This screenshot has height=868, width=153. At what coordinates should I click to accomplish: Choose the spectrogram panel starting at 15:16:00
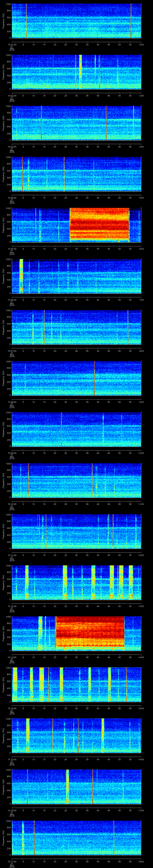(x=77, y=787)
